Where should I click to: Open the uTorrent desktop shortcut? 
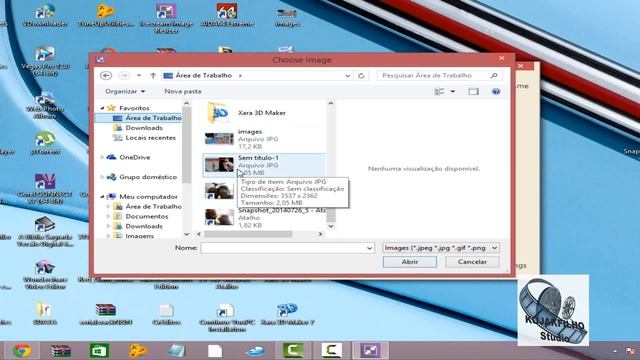point(45,143)
